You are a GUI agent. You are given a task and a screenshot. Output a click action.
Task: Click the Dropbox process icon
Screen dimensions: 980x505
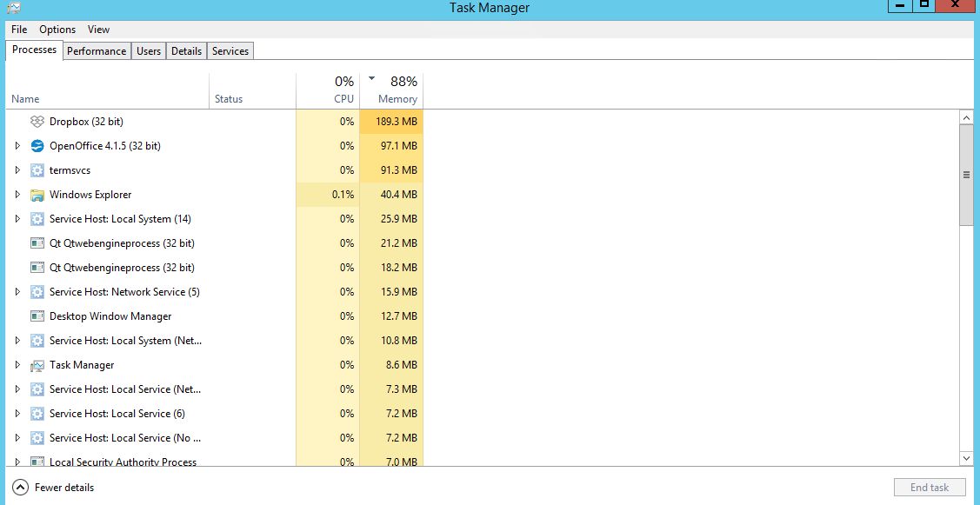37,121
